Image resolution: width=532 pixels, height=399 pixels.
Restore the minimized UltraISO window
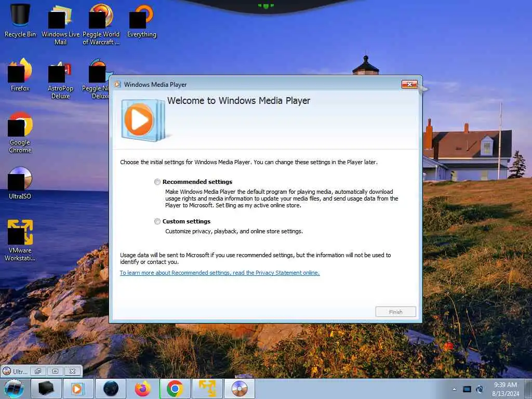(x=38, y=371)
